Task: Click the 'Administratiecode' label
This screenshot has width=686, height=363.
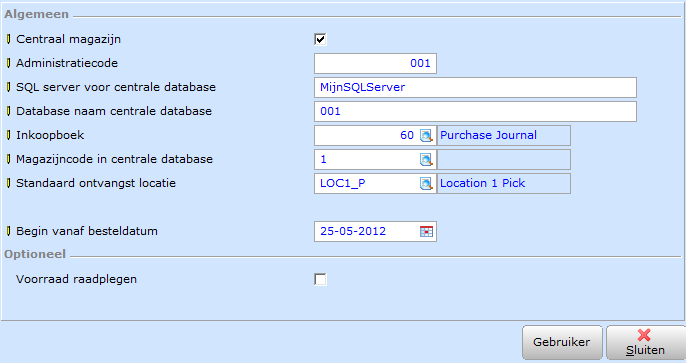Action: [x=67, y=63]
